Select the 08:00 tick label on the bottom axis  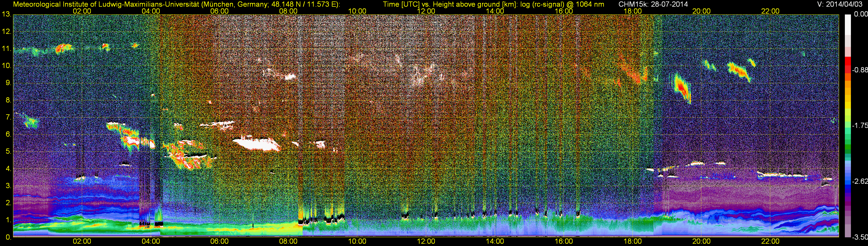pyautogui.click(x=288, y=241)
